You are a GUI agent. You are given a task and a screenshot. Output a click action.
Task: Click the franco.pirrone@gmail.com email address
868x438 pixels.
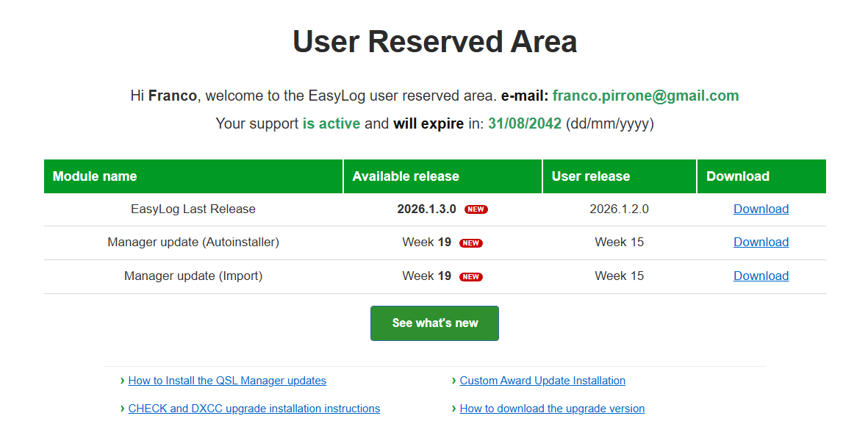[x=645, y=96]
